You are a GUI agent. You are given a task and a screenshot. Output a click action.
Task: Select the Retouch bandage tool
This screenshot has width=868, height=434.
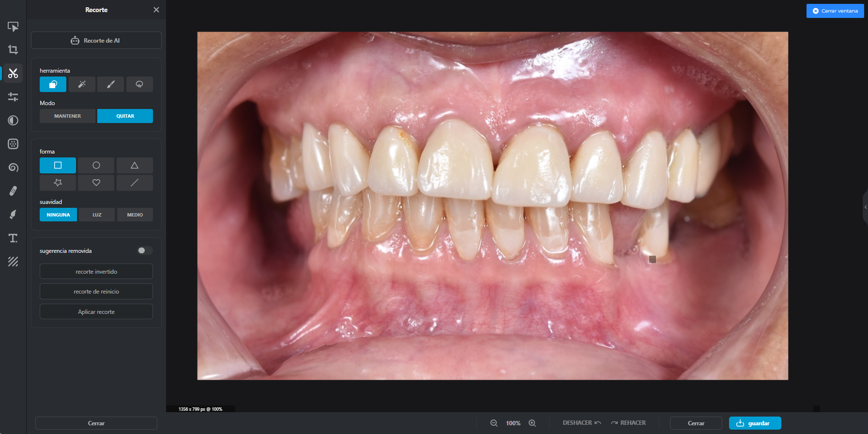(13, 191)
